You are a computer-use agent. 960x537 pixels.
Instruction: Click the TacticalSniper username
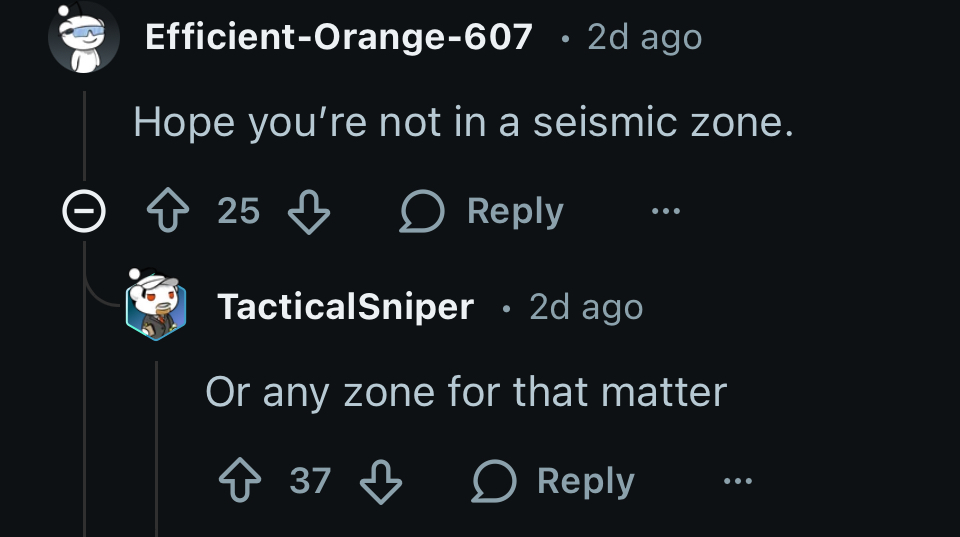pos(345,306)
